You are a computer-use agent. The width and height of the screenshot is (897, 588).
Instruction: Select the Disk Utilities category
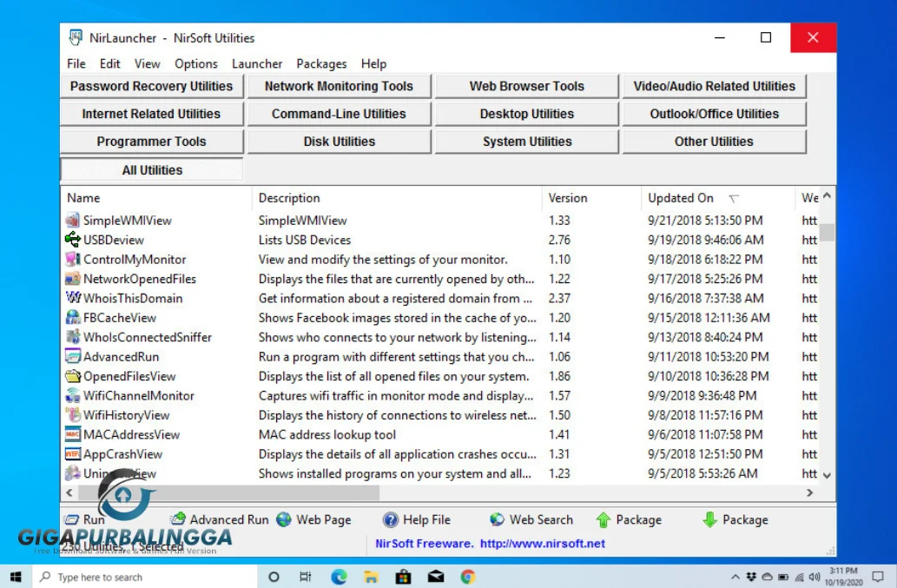pyautogui.click(x=340, y=142)
